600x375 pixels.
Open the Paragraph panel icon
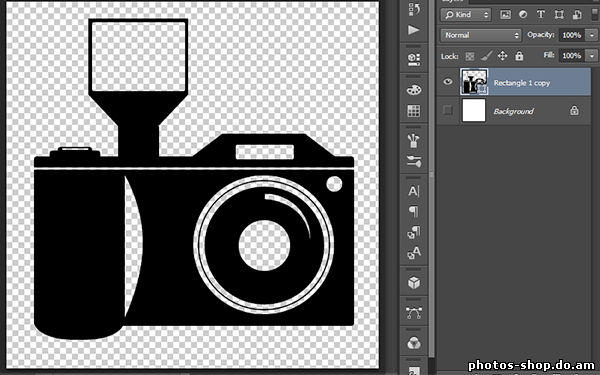click(414, 211)
